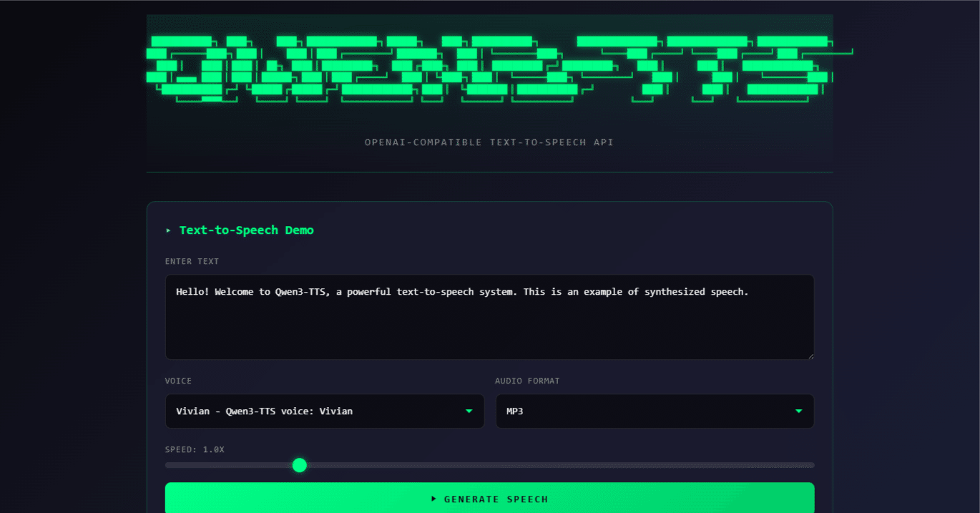Click the AUDIO FORMAT field label
The image size is (980, 513).
pos(527,381)
